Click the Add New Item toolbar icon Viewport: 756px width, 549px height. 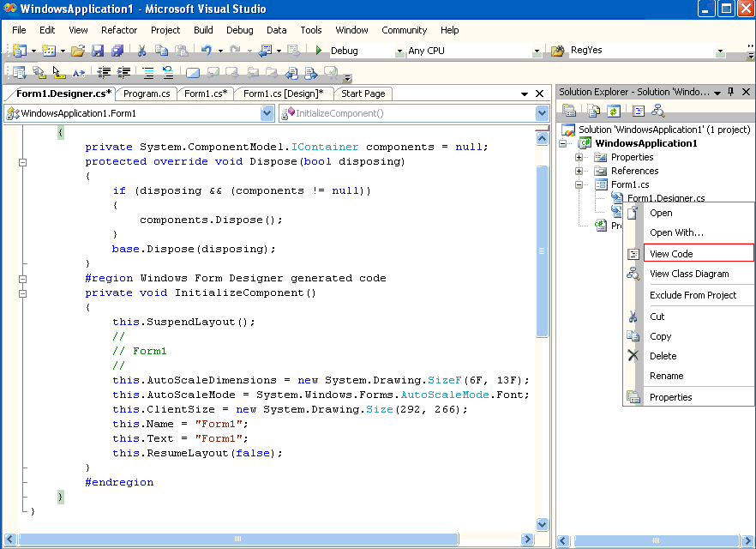click(48, 50)
